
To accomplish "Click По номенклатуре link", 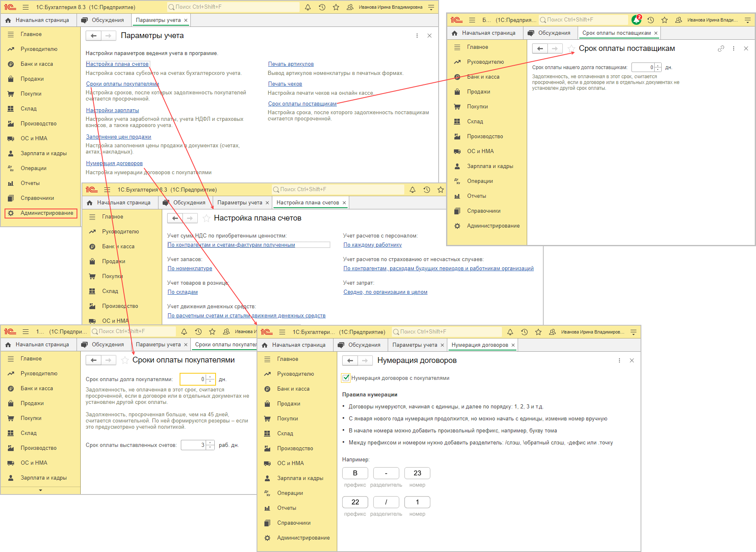I will click(x=190, y=269).
